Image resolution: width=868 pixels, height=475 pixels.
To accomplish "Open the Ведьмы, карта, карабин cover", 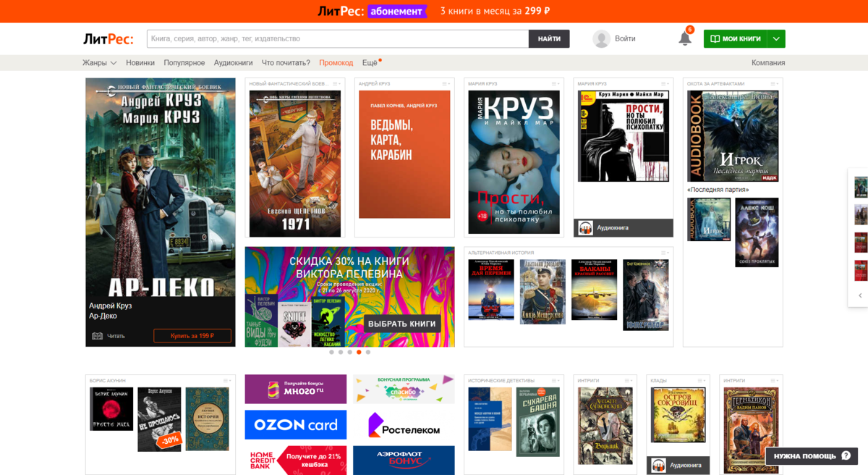I will pos(404,154).
